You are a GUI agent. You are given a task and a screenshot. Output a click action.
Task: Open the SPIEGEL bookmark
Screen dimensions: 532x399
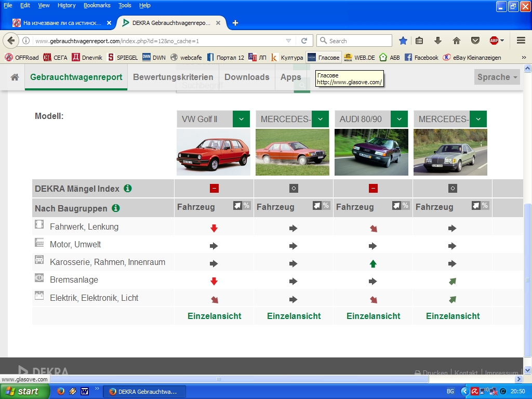123,58
